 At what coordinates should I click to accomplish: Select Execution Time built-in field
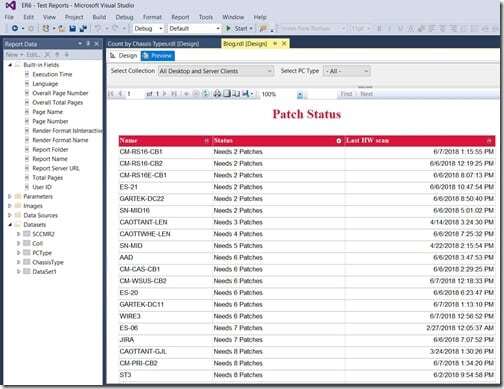[x=52, y=74]
